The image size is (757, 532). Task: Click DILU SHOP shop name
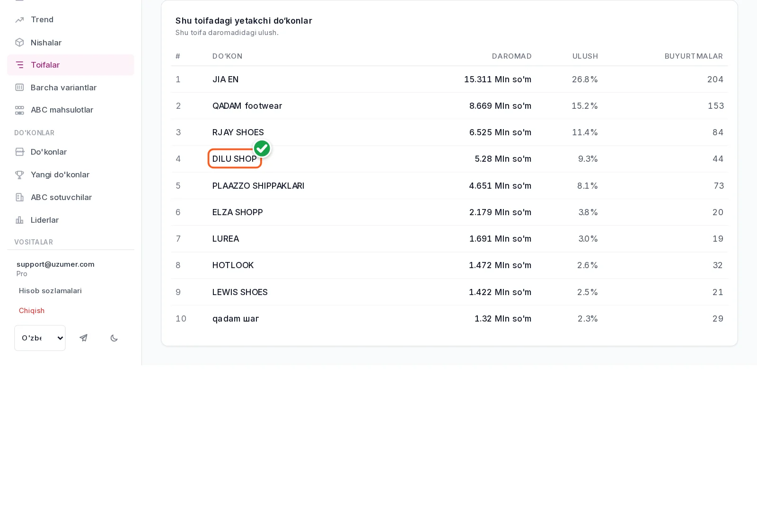click(x=234, y=159)
